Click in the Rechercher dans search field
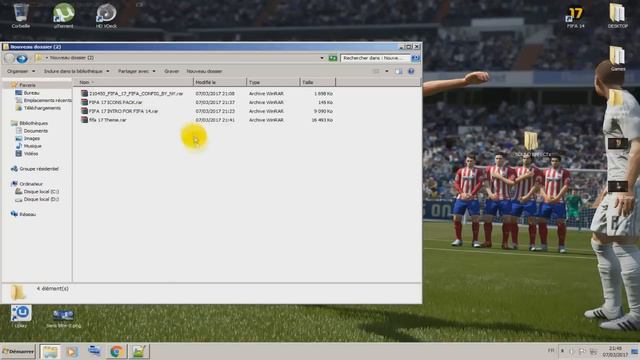Viewport: 640px width, 360px height. click(375, 58)
